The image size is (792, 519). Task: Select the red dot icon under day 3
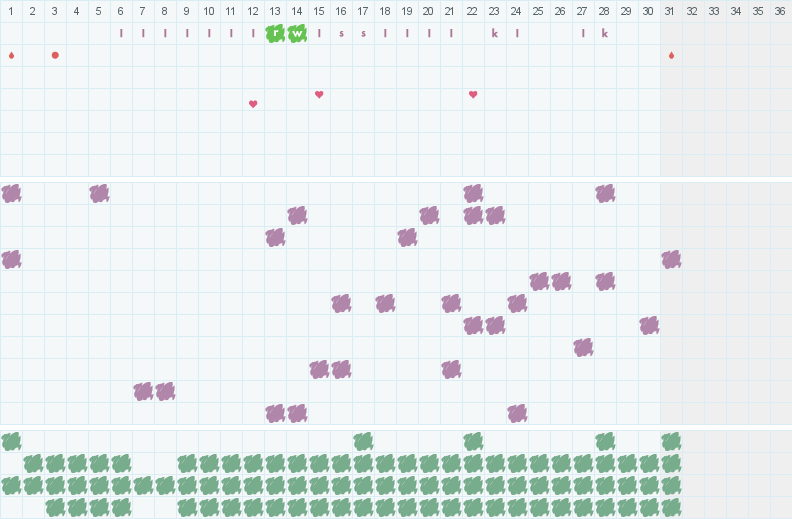pyautogui.click(x=55, y=55)
